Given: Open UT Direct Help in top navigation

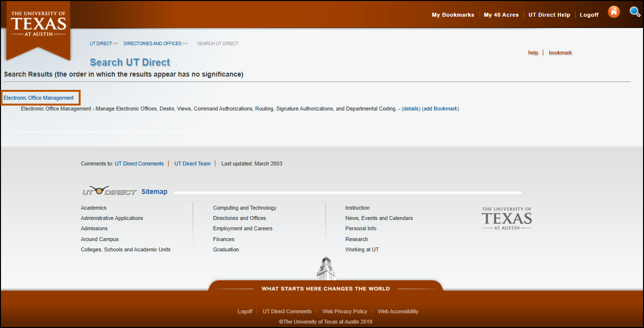Looking at the screenshot, I should [549, 15].
